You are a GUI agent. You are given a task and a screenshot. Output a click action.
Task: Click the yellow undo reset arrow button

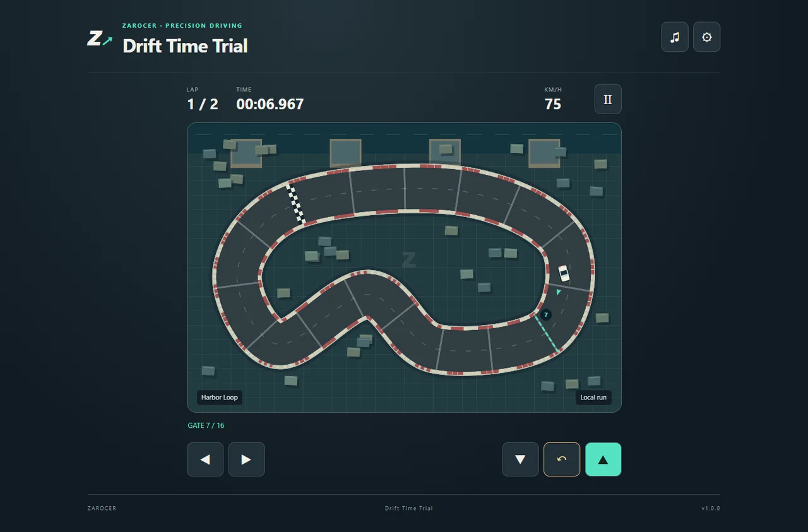tap(562, 459)
